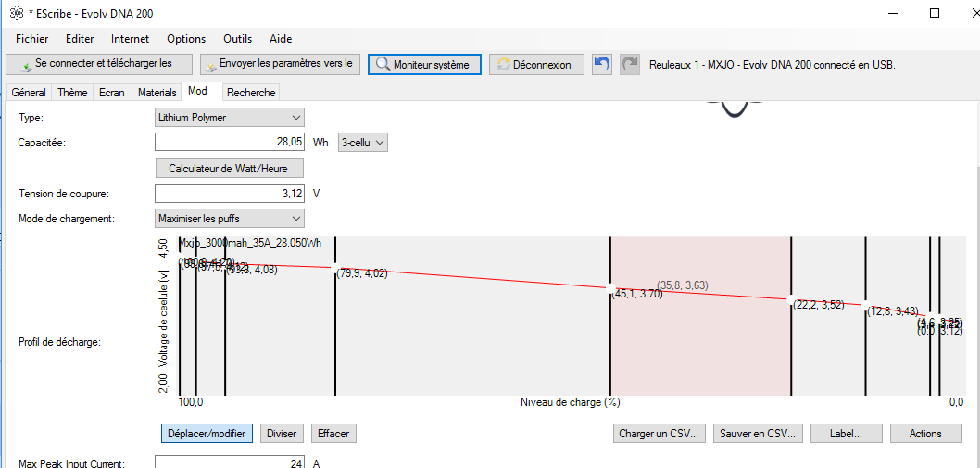Click the Capacitée input field
This screenshot has width=980, height=468.
(229, 143)
